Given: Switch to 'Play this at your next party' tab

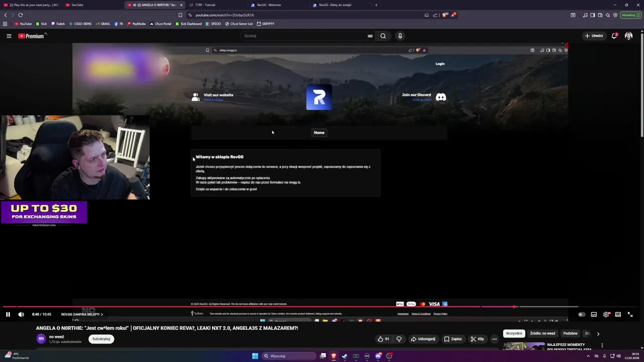Looking at the screenshot, I should pyautogui.click(x=31, y=5).
